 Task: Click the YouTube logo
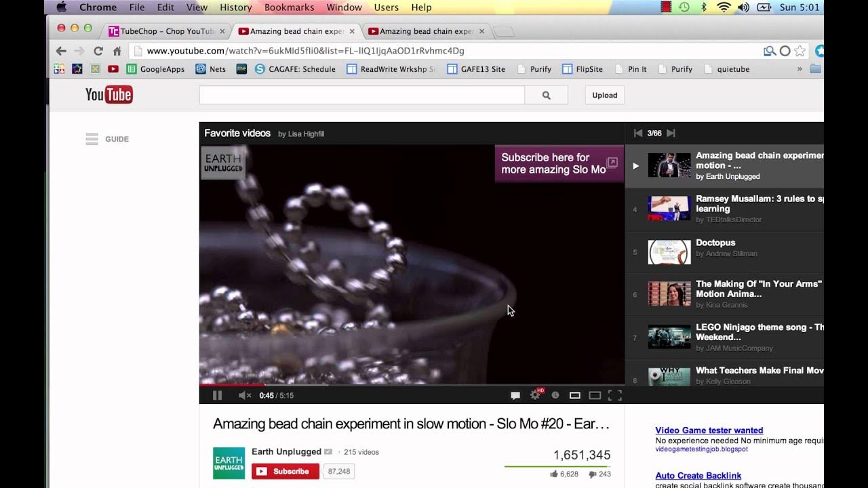108,95
